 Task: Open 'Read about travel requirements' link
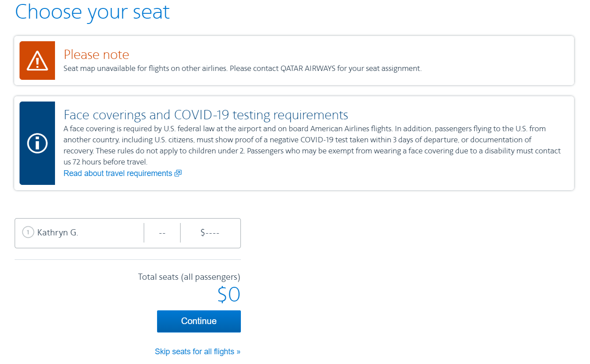[x=118, y=173]
